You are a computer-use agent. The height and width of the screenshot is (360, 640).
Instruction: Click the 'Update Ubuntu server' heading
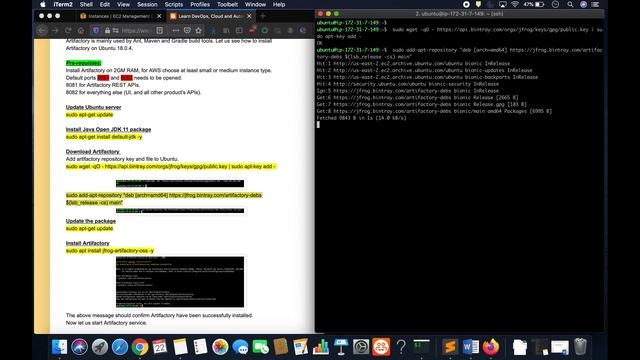(x=93, y=107)
